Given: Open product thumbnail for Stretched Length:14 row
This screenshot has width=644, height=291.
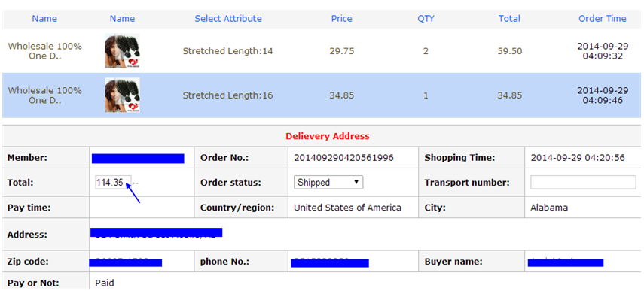Looking at the screenshot, I should [122, 51].
